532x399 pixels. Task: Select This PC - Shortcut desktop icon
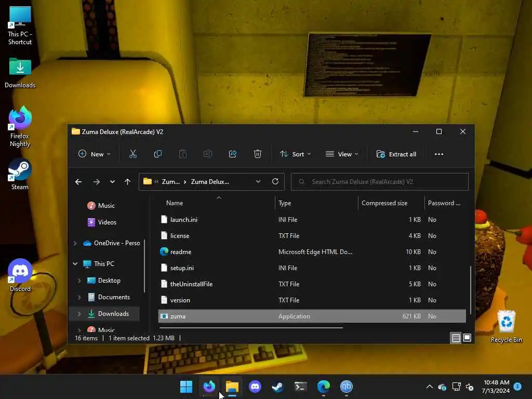(20, 26)
